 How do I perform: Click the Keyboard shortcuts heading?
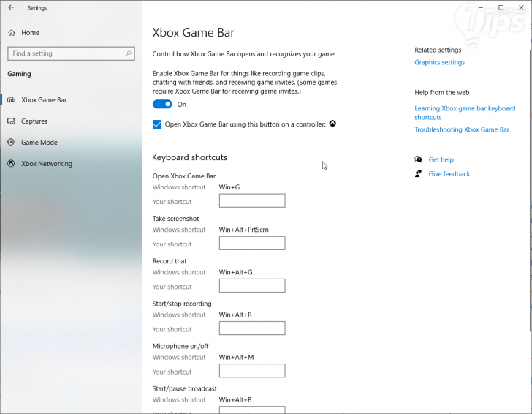coord(189,157)
